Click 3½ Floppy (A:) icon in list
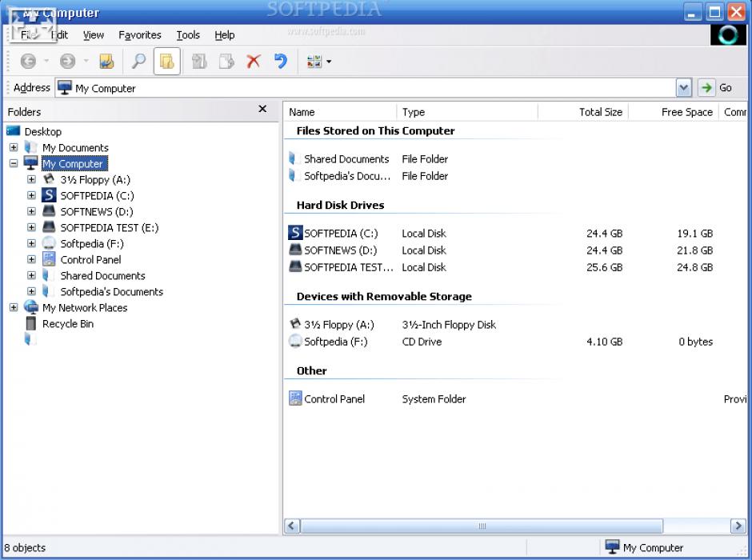The height and width of the screenshot is (560, 752). point(295,324)
